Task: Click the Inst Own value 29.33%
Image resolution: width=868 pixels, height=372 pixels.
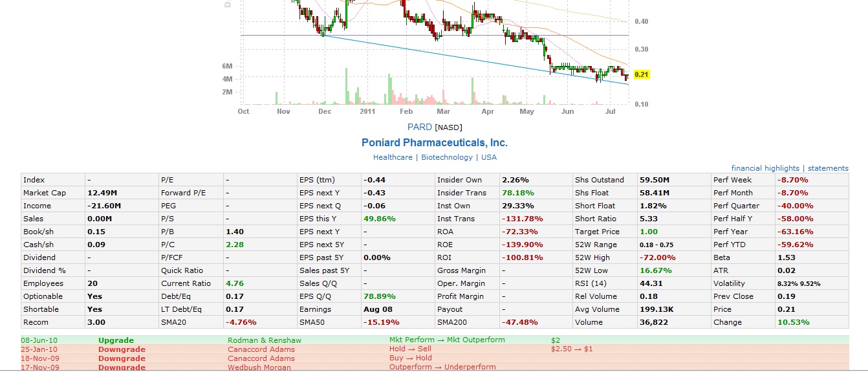Action: (517, 206)
